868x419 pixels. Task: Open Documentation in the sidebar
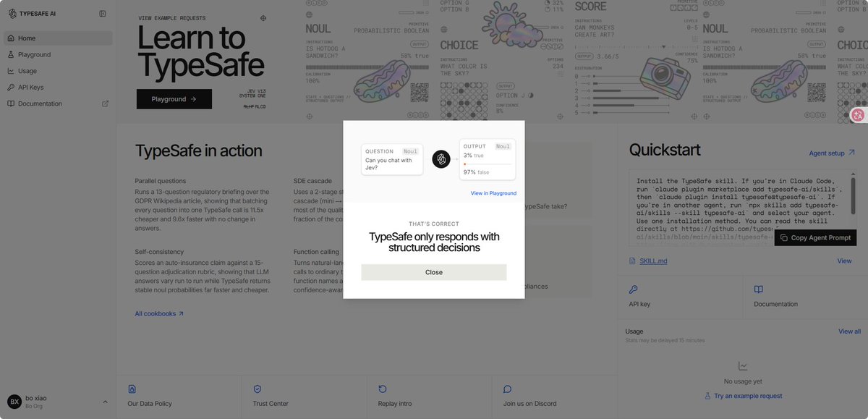coord(58,103)
